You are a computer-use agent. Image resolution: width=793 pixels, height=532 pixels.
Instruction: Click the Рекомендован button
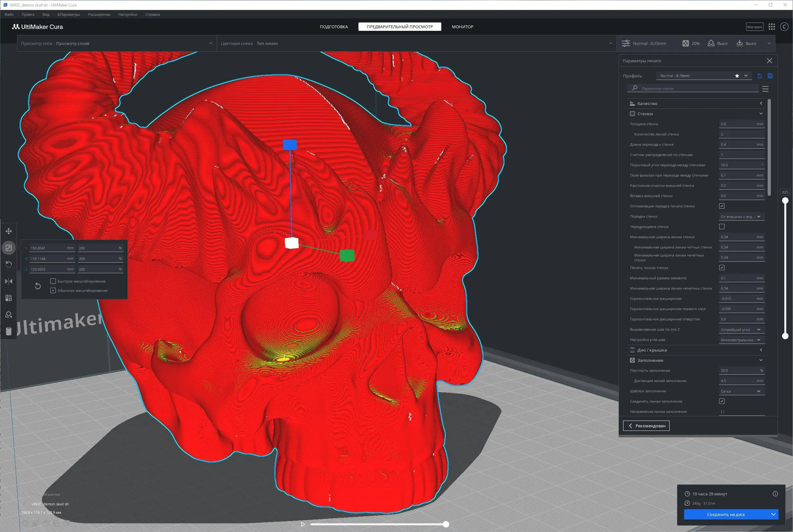click(x=646, y=426)
